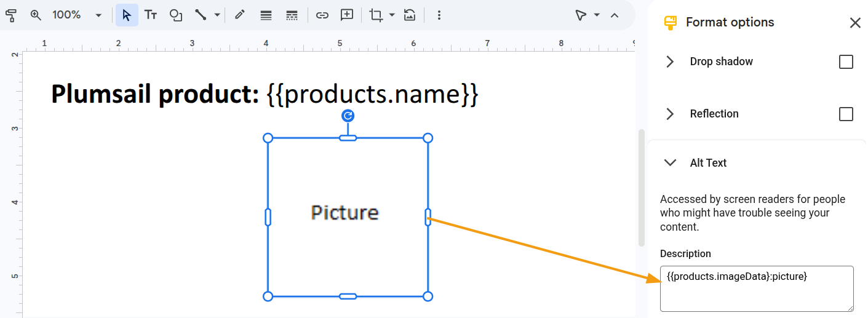Click the left-middle resize handle of picture
868x318 pixels.
[268, 217]
